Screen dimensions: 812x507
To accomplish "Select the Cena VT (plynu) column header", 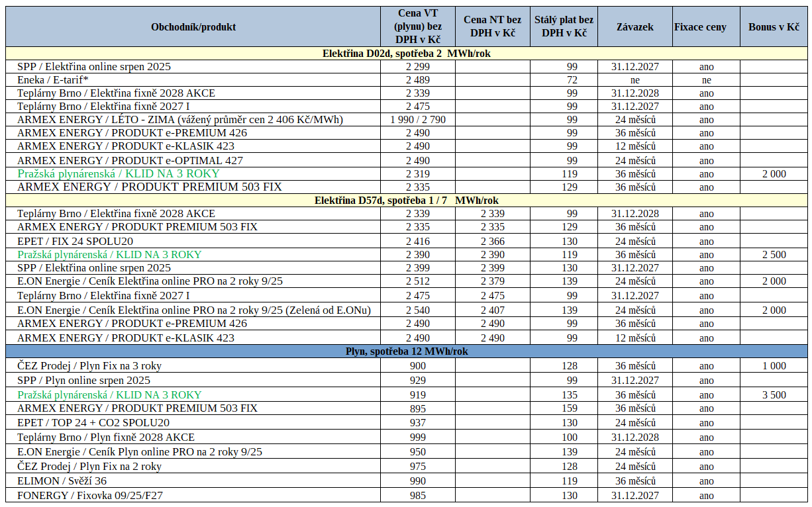I will tap(417, 27).
